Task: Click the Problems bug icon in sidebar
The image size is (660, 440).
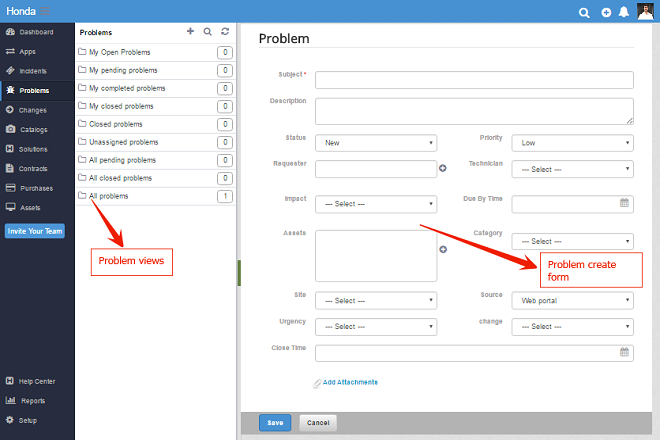Action: coord(10,90)
